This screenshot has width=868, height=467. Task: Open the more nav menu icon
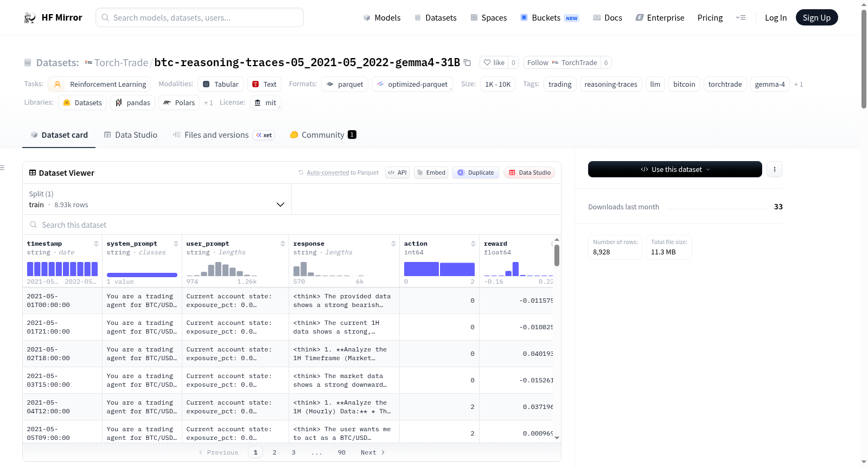[x=741, y=18]
